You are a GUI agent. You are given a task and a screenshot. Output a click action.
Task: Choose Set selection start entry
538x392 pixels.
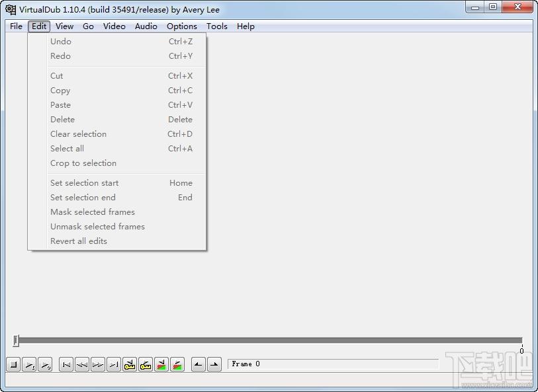pyautogui.click(x=117, y=183)
